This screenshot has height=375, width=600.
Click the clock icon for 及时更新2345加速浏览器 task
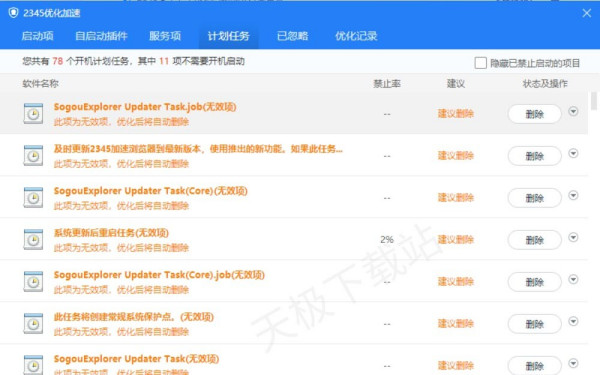pos(33,155)
